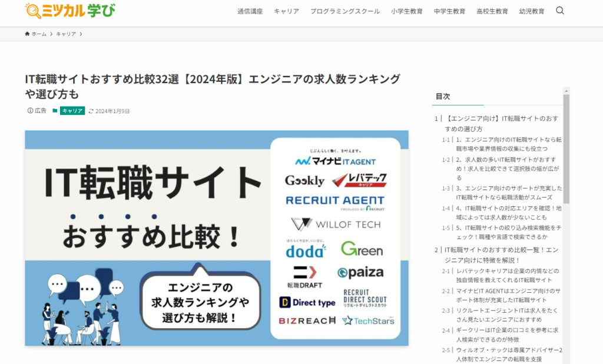Click the 目次 sidebar heading
Screen dimensions: 603x364
[443, 96]
